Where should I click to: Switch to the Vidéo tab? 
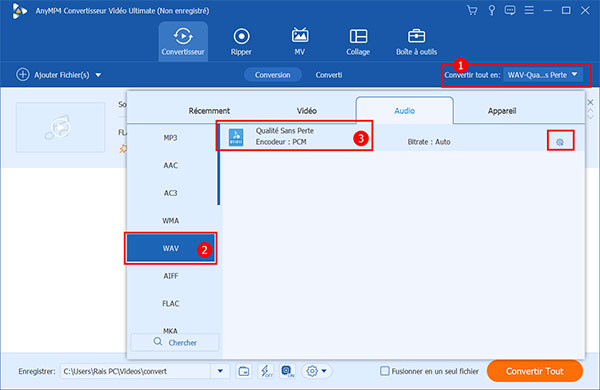307,111
